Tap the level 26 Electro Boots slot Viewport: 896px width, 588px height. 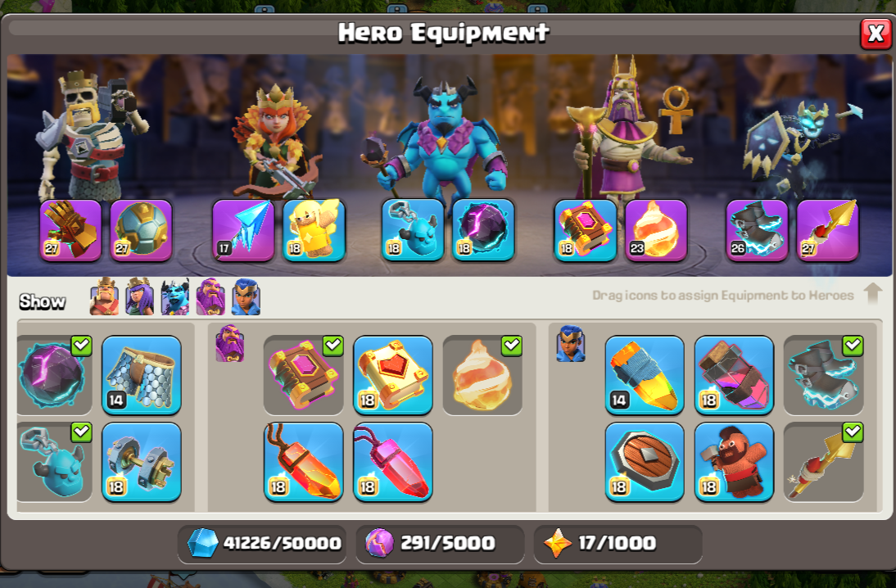[x=757, y=230]
